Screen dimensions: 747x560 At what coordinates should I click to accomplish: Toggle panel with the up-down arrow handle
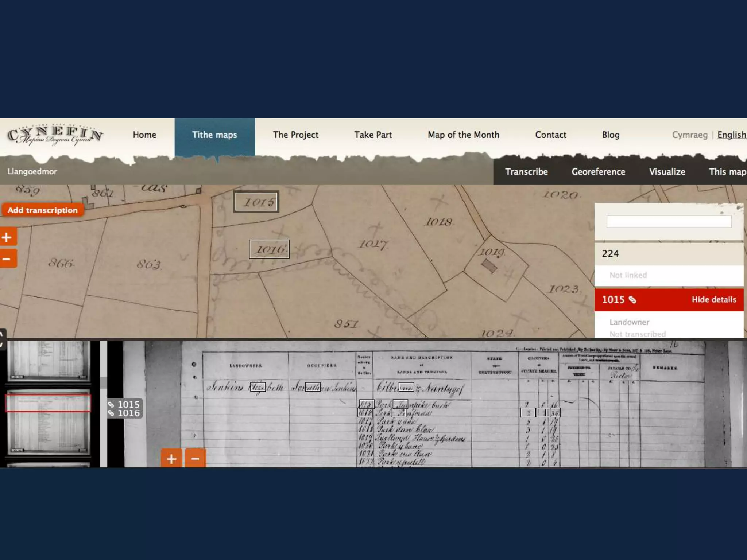(x=2, y=339)
